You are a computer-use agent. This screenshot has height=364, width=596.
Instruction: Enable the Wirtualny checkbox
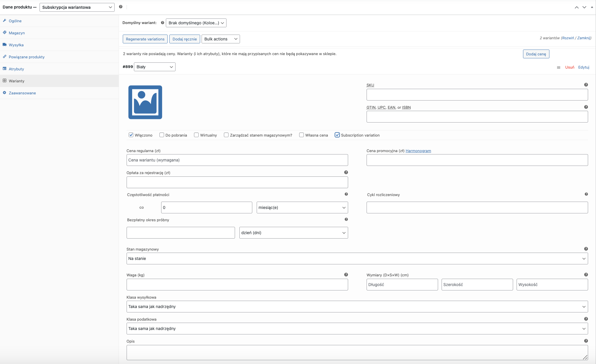pos(196,135)
